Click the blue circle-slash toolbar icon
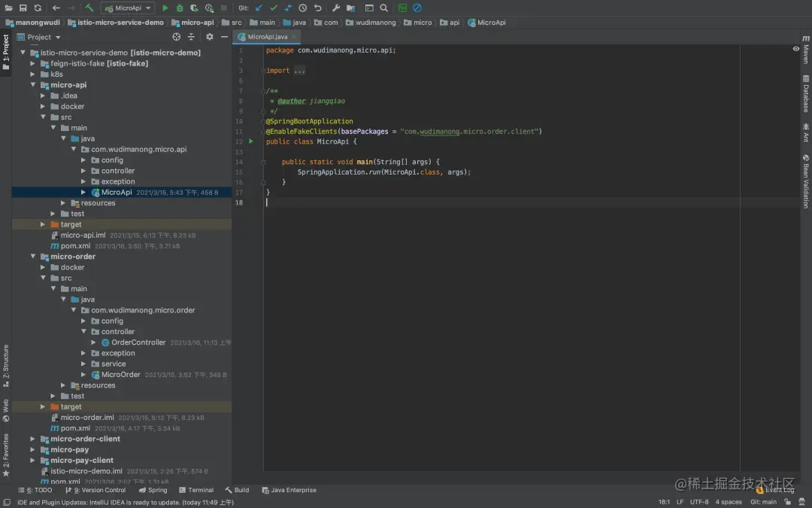Screen dimensions: 812x508 click(x=417, y=8)
